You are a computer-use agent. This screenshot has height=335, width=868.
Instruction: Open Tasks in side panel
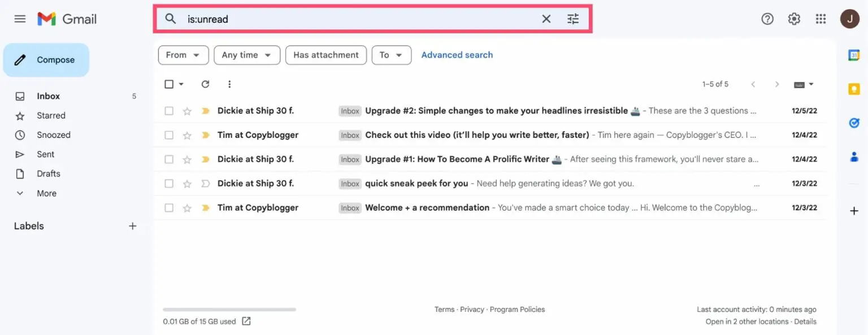tap(854, 123)
